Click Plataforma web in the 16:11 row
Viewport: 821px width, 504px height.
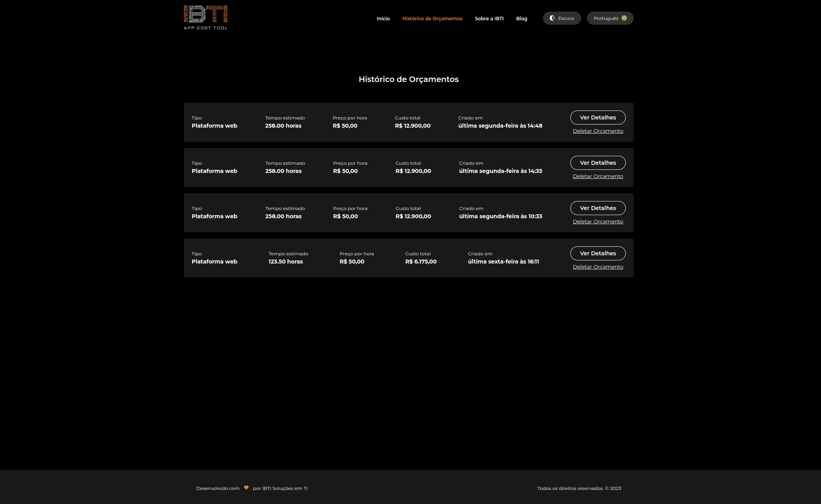(214, 262)
